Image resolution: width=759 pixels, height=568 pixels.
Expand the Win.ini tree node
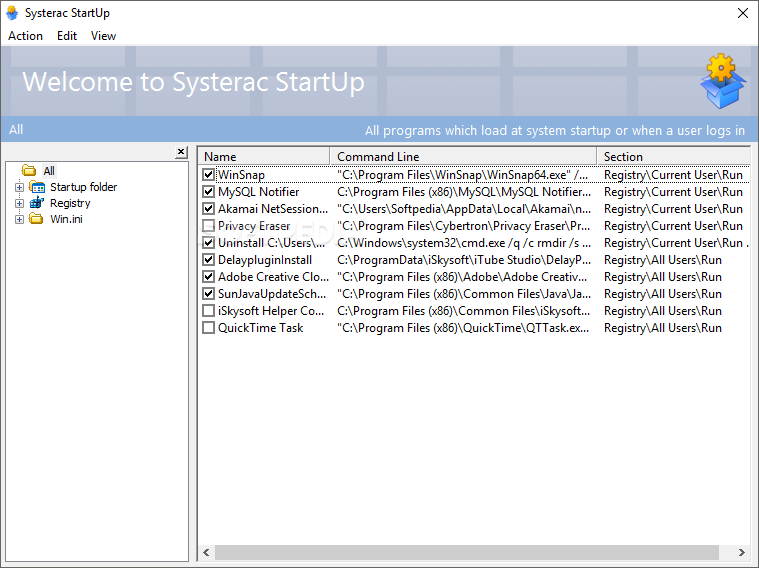pyautogui.click(x=19, y=219)
